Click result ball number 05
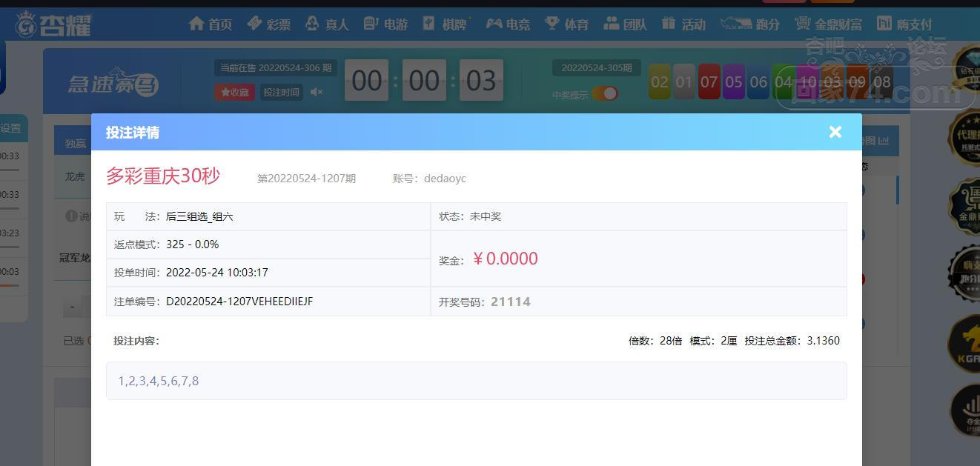Screen dimensions: 980x466 [x=734, y=81]
